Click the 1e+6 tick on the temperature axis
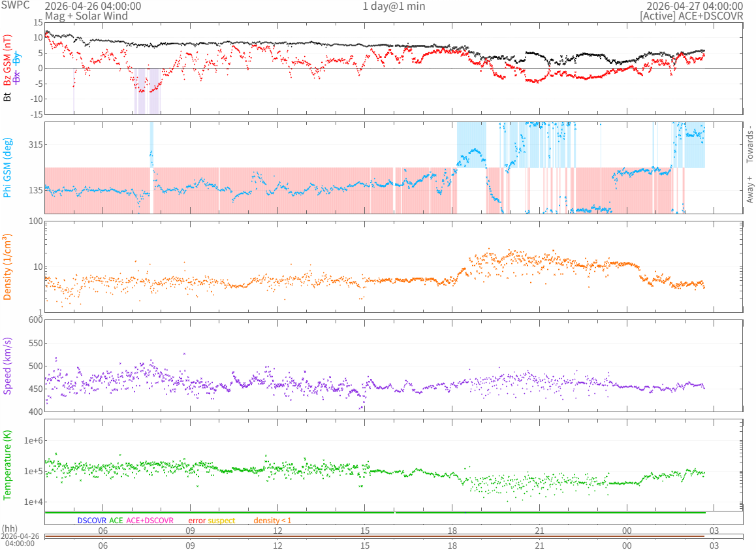Viewport: 756px width, 550px height. pos(34,440)
